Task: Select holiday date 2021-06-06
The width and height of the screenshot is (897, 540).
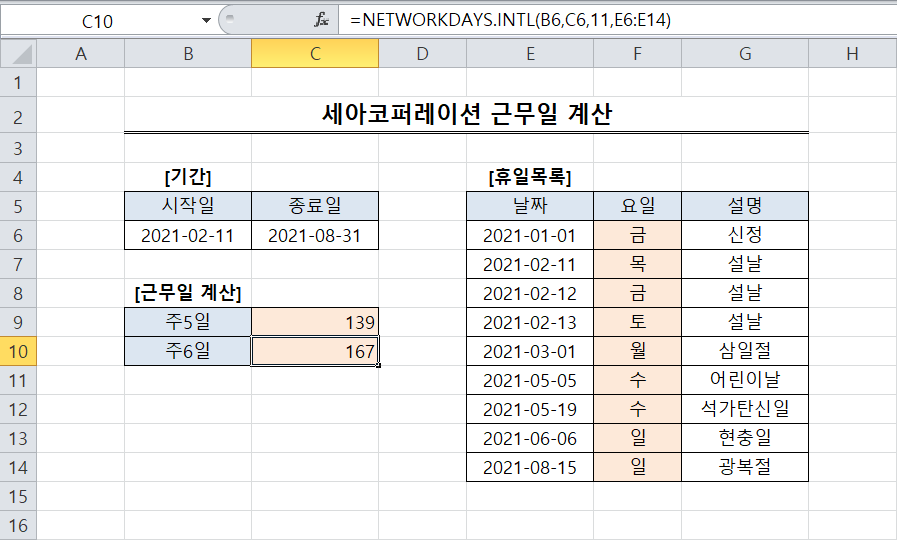Action: pyautogui.click(x=530, y=438)
